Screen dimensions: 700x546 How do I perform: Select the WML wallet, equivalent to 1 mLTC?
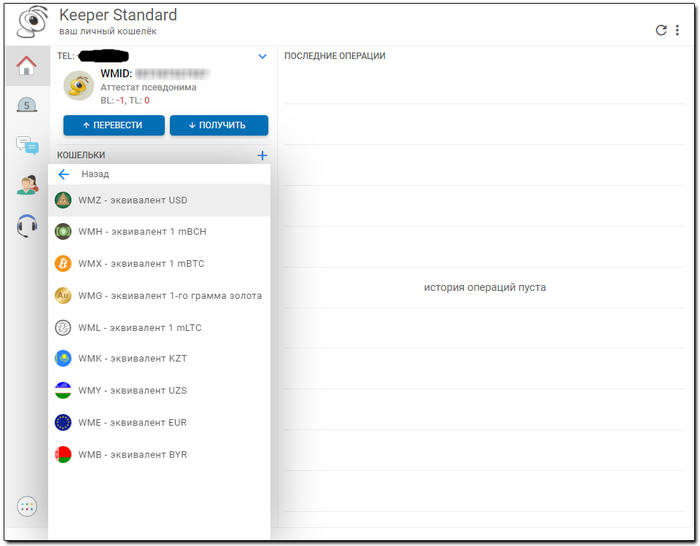[x=159, y=328]
